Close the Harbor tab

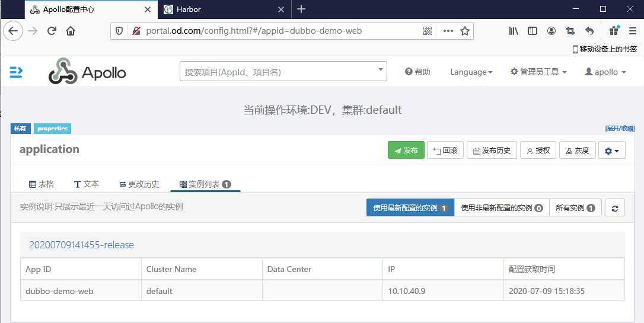[x=281, y=9]
